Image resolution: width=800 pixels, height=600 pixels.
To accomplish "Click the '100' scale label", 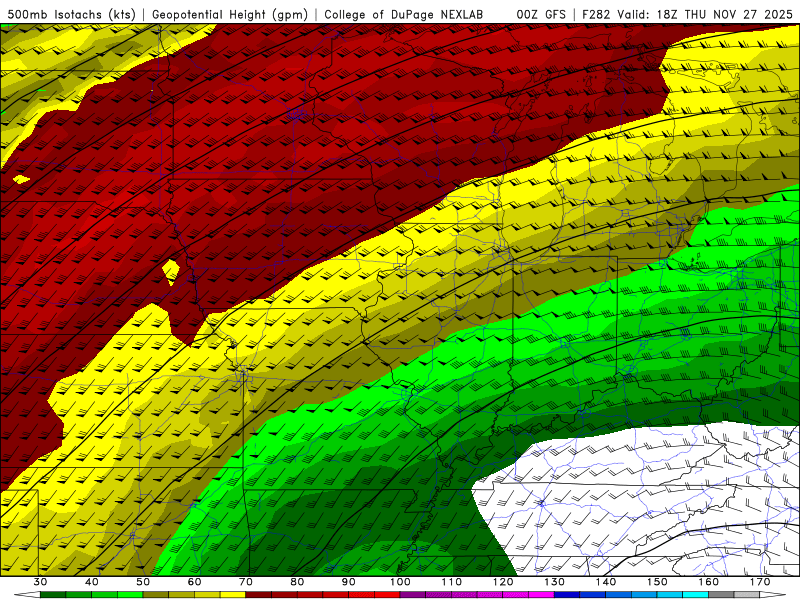I will tap(400, 582).
